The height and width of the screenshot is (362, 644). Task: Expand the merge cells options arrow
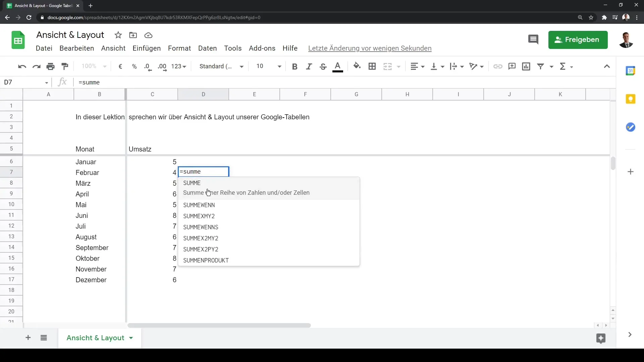coord(399,67)
